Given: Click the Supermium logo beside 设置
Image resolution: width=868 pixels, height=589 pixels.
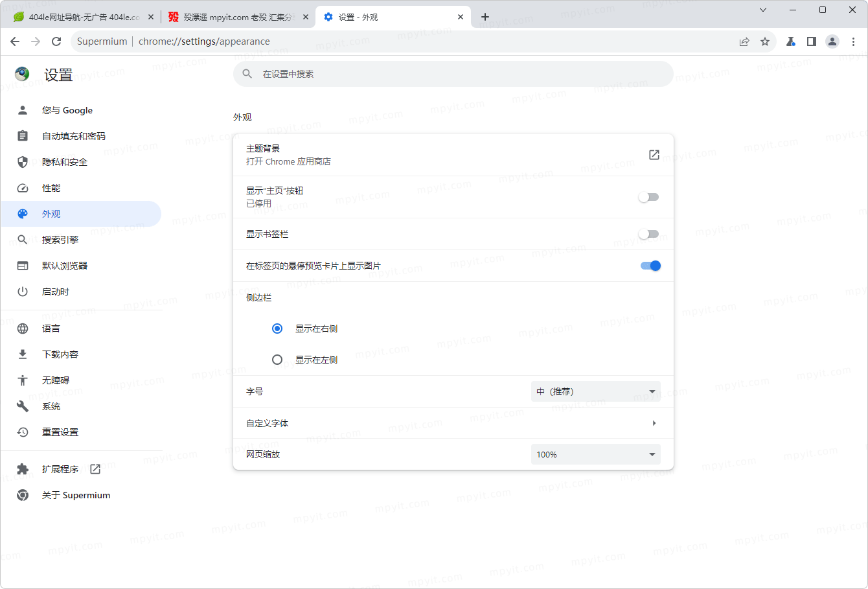Looking at the screenshot, I should [x=23, y=74].
